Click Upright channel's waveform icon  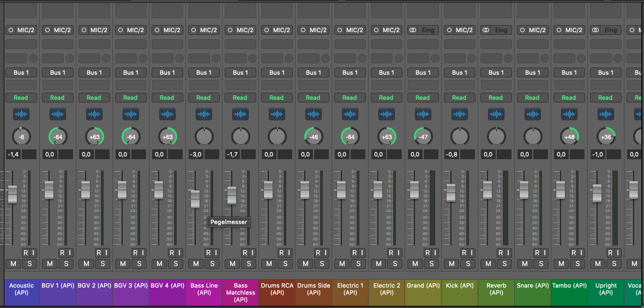coord(606,114)
